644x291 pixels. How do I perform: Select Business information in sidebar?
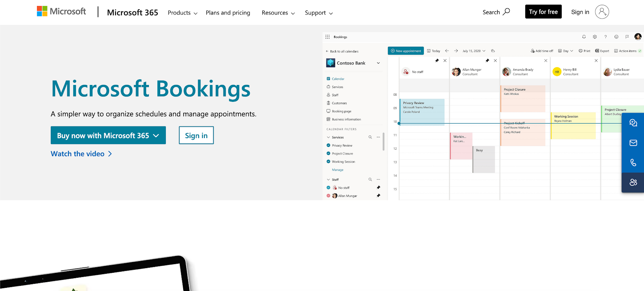[x=344, y=119]
